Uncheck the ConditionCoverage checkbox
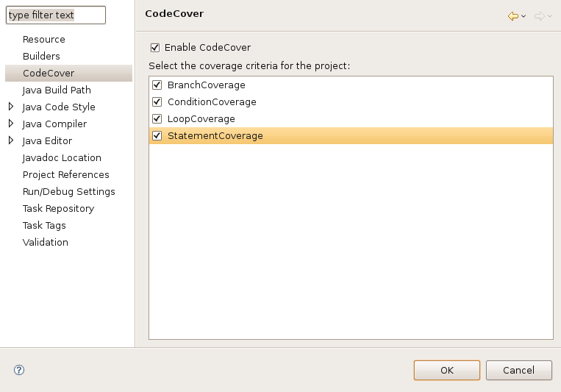The width and height of the screenshot is (561, 392). pyautogui.click(x=157, y=101)
